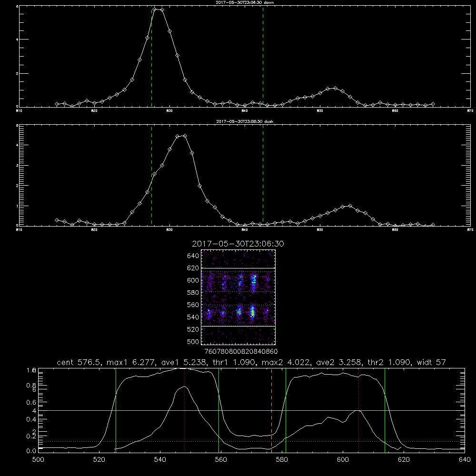Select the "max1 6.277" value in stats header
476x476 pixels.
coord(131,362)
